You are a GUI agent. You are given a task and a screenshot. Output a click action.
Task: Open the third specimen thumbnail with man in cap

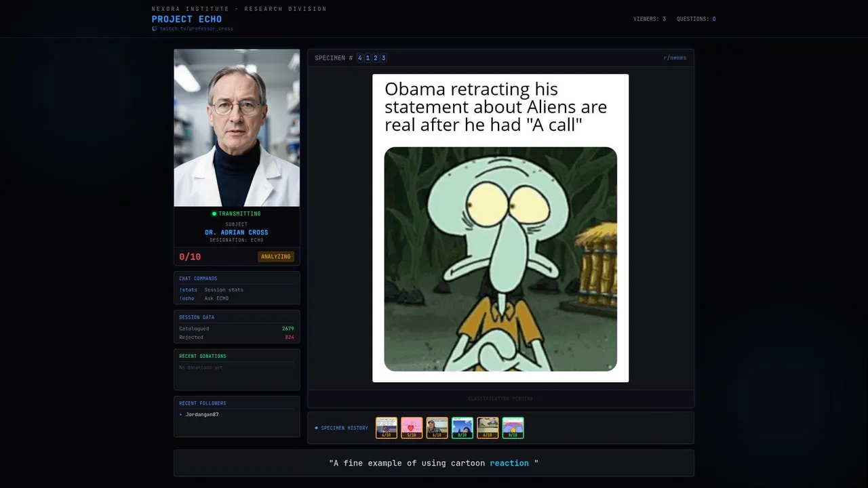437,428
